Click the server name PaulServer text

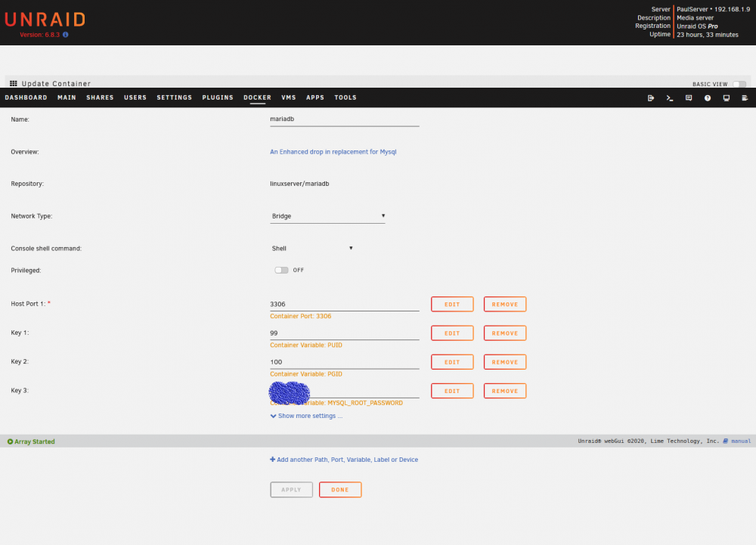[x=692, y=9]
